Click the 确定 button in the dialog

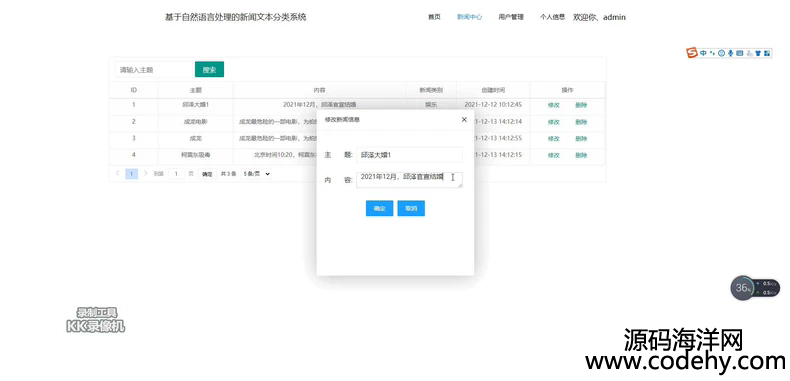click(x=379, y=209)
